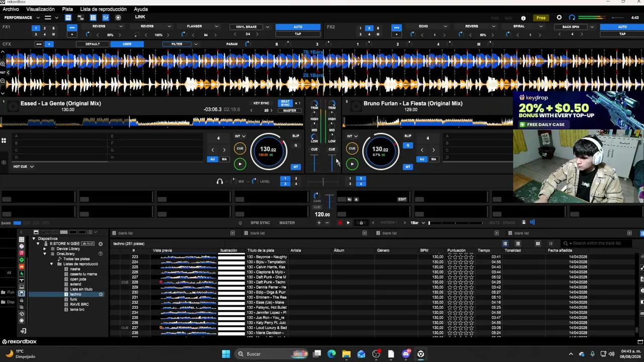Image resolution: width=644 pixels, height=362 pixels.
Task: Open the Visualización menu
Action: click(40, 9)
